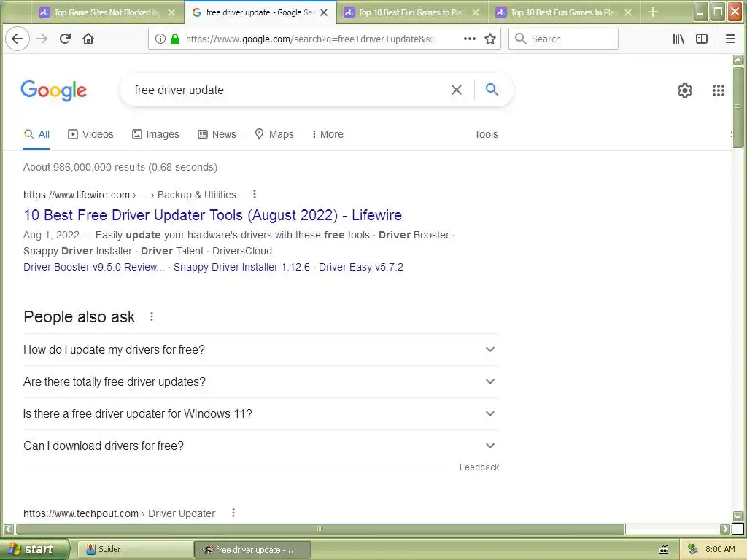Click the vertical scrollbar thumb
Screen dimensions: 747x560
[738, 107]
